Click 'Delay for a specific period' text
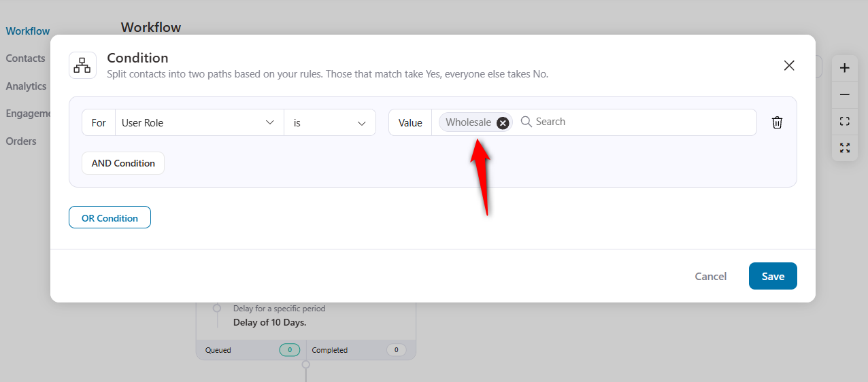 280,309
